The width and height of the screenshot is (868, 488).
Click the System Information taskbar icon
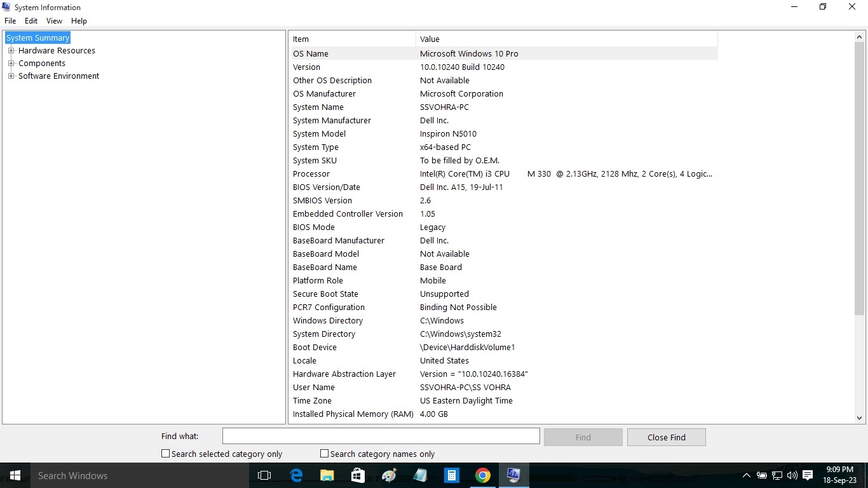514,475
